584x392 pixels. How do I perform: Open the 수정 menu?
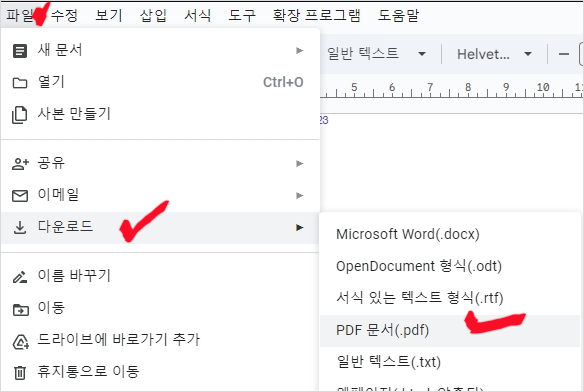(x=64, y=15)
